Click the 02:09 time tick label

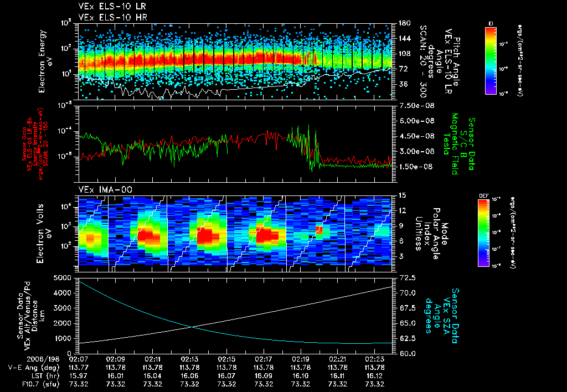tap(115, 359)
